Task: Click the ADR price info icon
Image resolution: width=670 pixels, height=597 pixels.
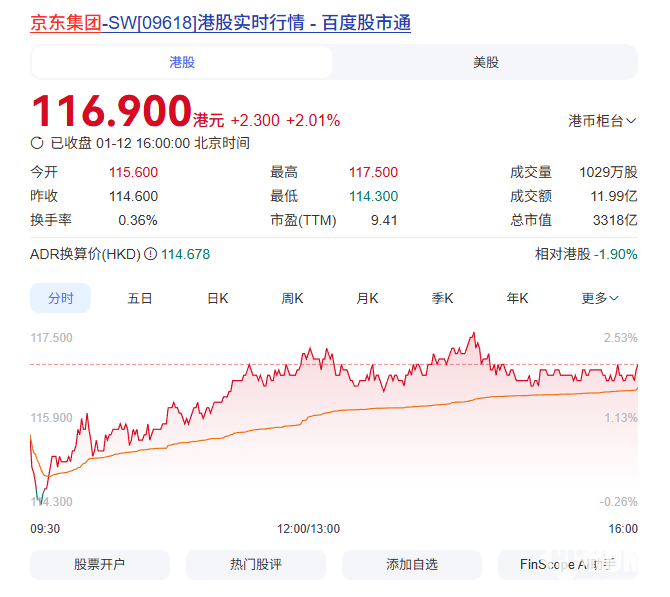Action: [x=150, y=254]
